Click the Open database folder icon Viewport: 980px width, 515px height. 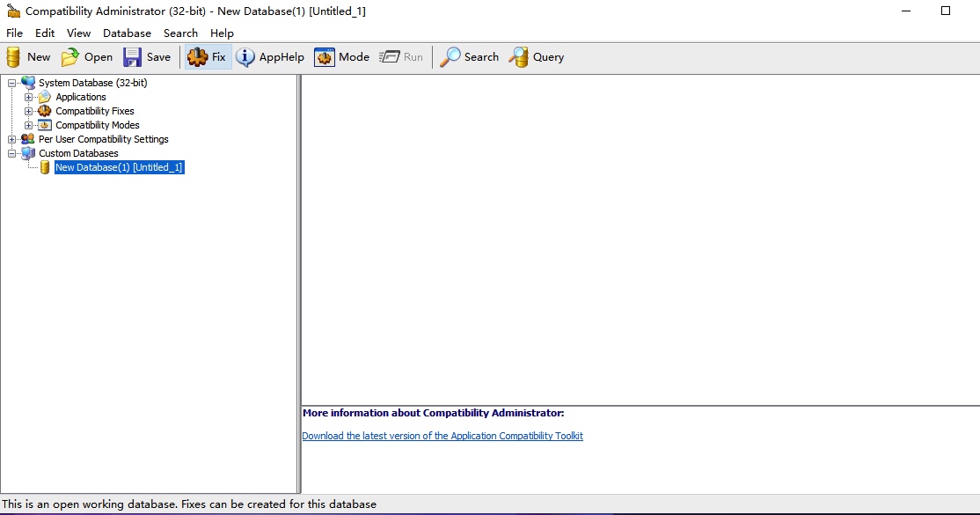tap(70, 57)
